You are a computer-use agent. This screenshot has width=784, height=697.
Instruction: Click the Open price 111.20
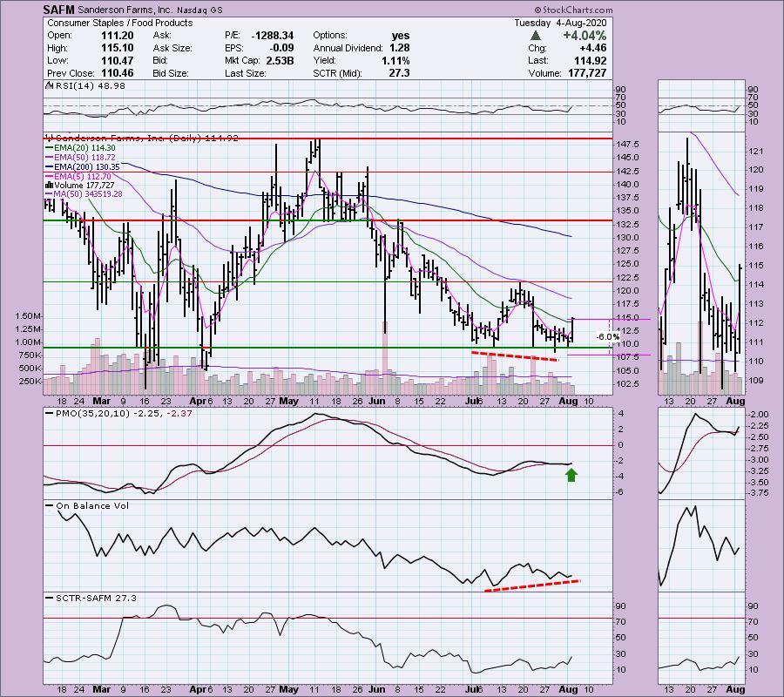point(117,36)
